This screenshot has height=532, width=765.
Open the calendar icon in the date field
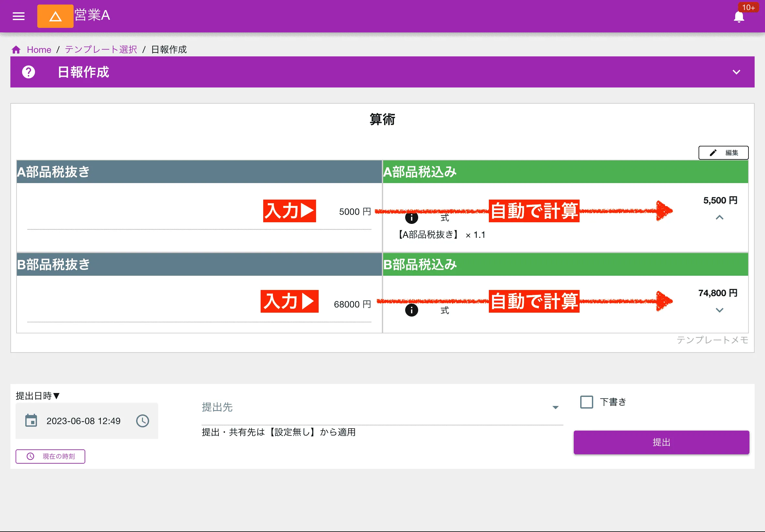[x=31, y=421]
